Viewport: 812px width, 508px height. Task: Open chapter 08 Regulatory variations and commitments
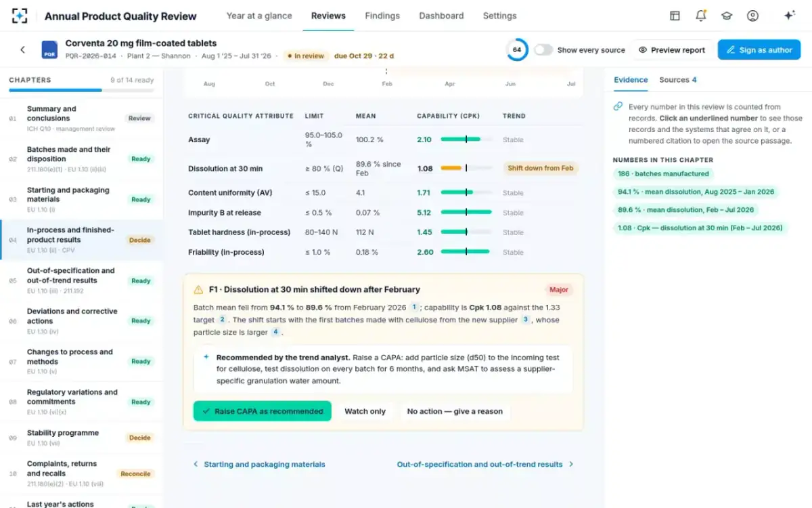click(81, 402)
